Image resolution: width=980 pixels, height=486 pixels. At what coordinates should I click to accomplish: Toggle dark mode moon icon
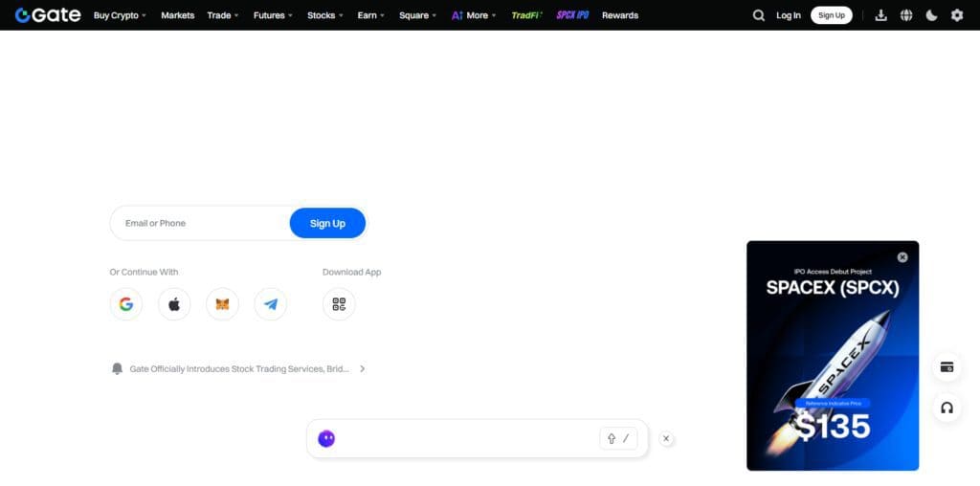pos(931,15)
